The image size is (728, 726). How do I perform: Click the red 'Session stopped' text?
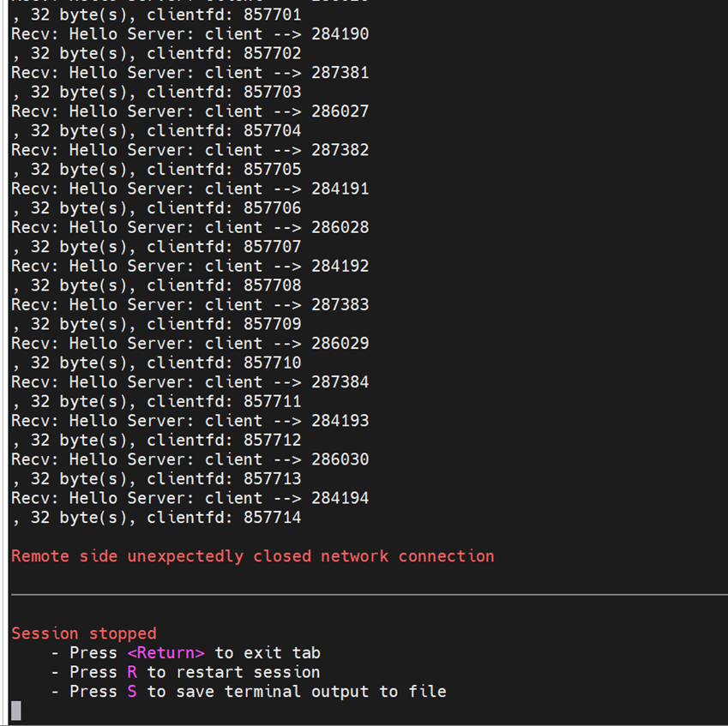click(84, 633)
